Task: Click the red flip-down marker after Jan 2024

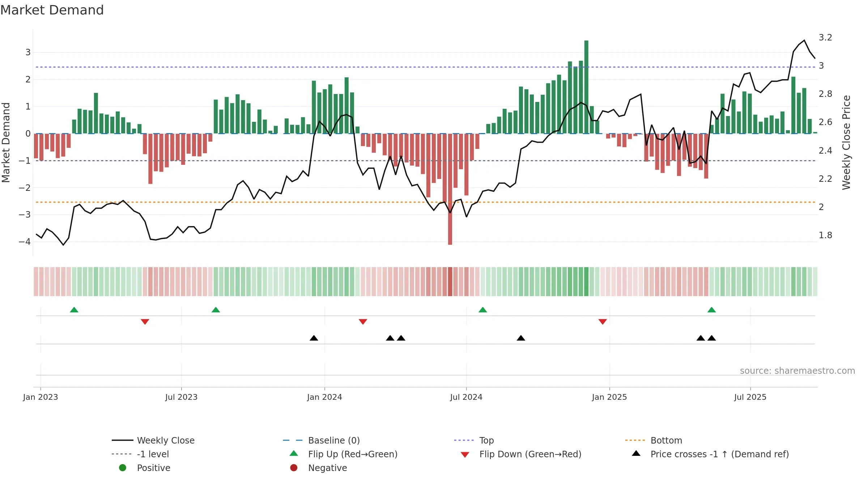Action: 363,322
